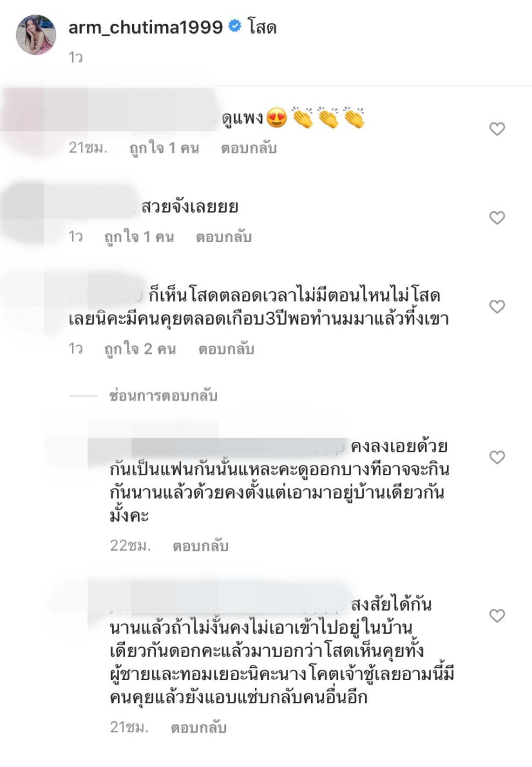This screenshot has width=532, height=767.
Task: Reply to the "ดูแพง" comment
Action: 249,148
